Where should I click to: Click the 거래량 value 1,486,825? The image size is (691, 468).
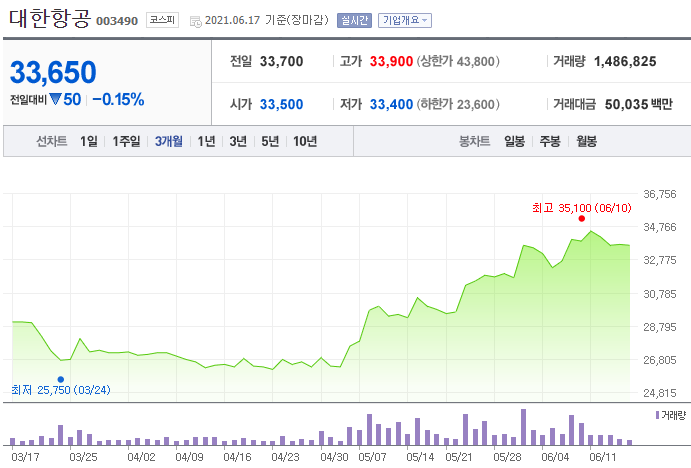tap(625, 61)
